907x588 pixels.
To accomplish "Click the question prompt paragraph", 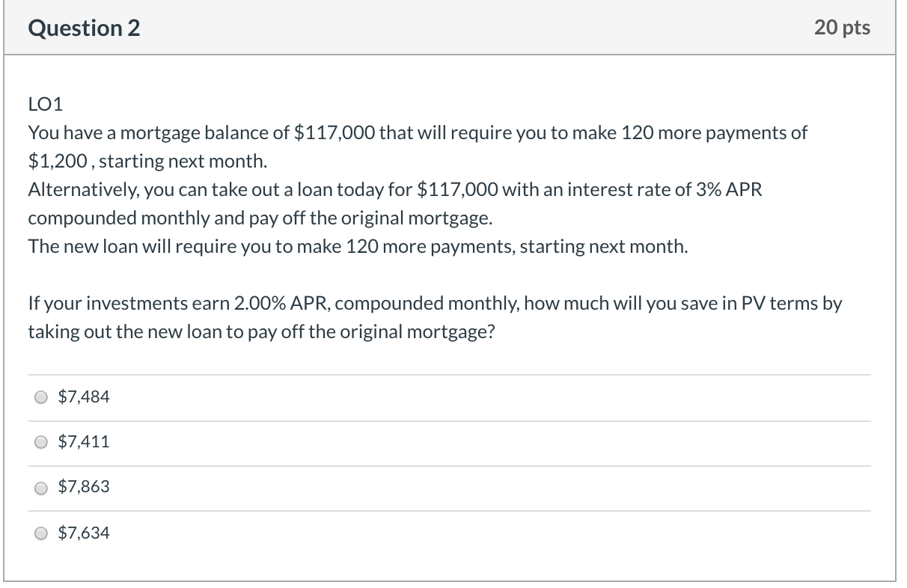I will click(x=434, y=317).
